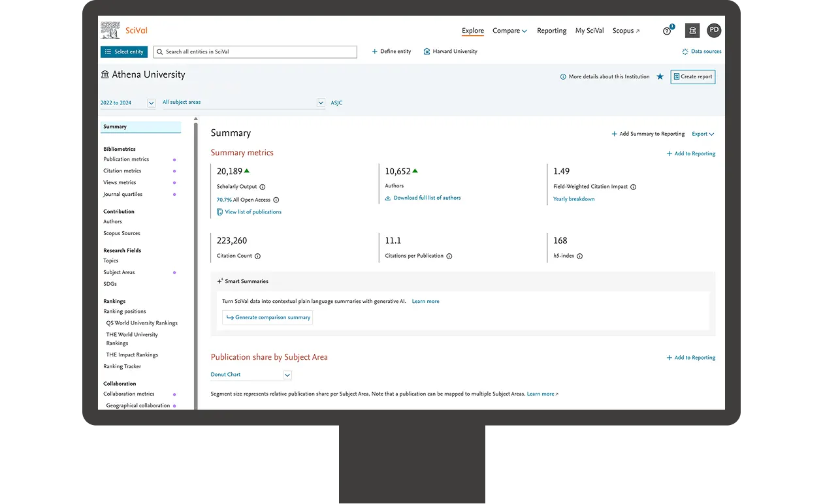Open the Donut Chart selector dropdown
Screen dimensions: 823x504
click(287, 374)
